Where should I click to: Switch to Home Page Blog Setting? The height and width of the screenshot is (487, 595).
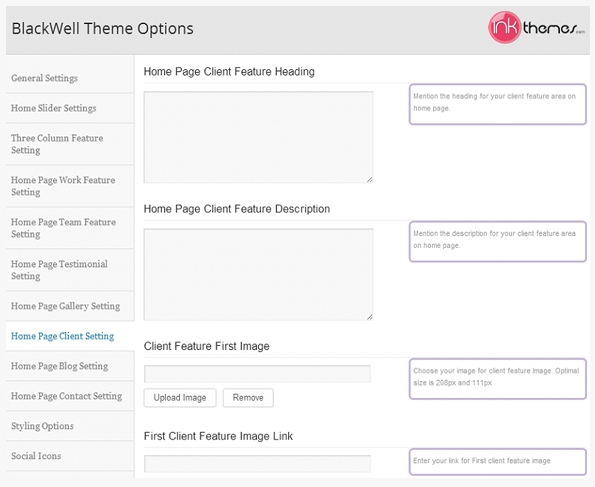click(x=70, y=366)
